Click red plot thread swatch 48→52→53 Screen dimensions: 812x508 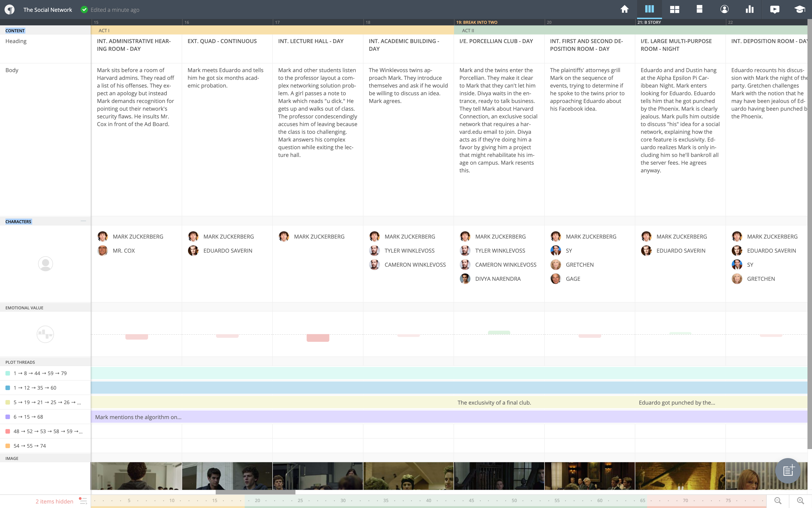pyautogui.click(x=8, y=431)
